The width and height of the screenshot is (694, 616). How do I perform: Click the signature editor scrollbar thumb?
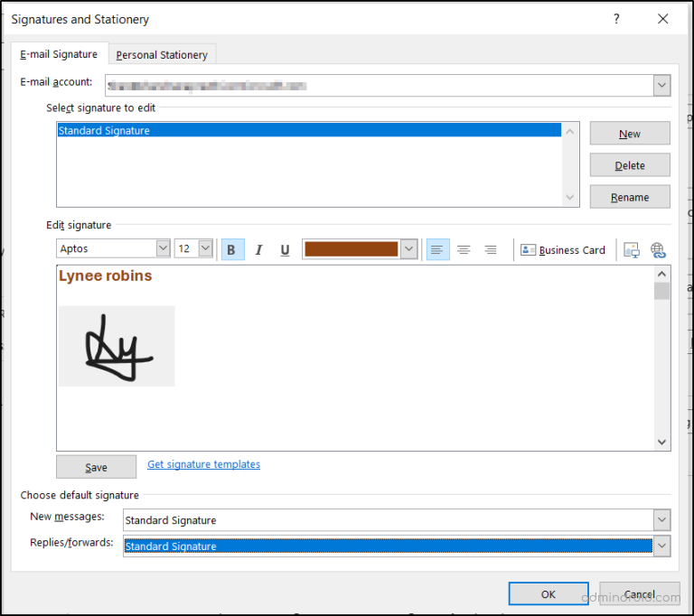[661, 291]
